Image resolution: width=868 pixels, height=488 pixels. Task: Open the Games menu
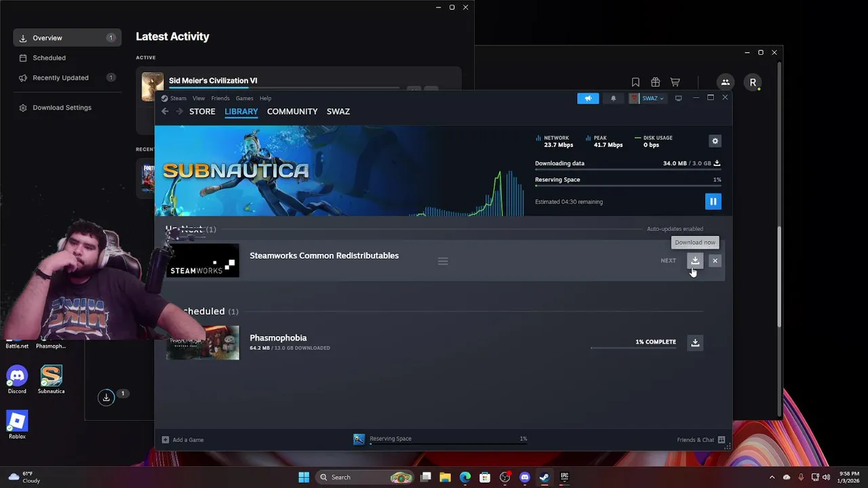(244, 98)
